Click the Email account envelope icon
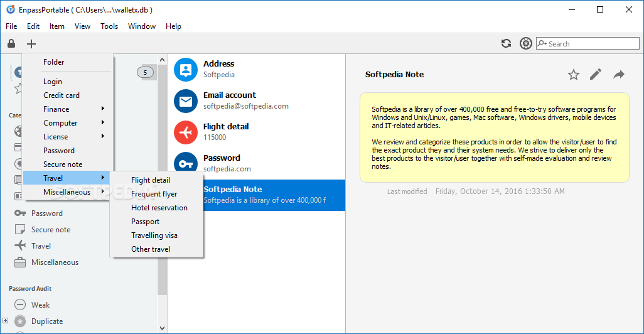 click(186, 101)
